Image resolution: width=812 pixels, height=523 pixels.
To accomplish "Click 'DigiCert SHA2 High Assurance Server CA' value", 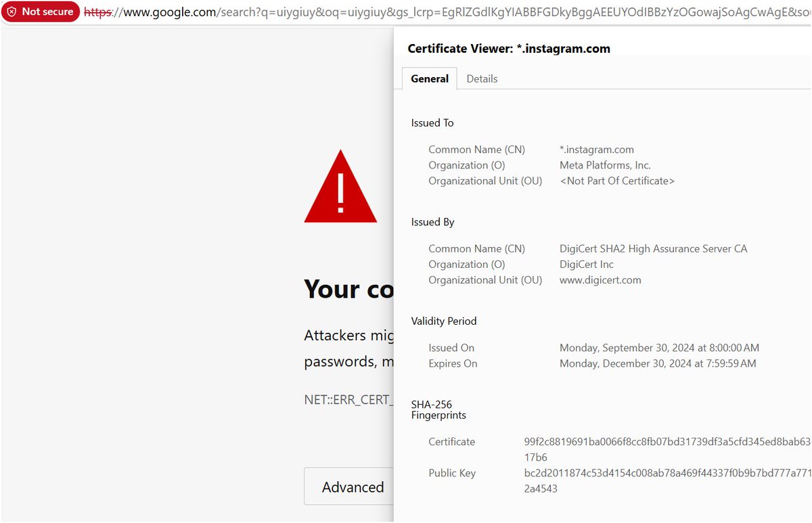I will 654,248.
